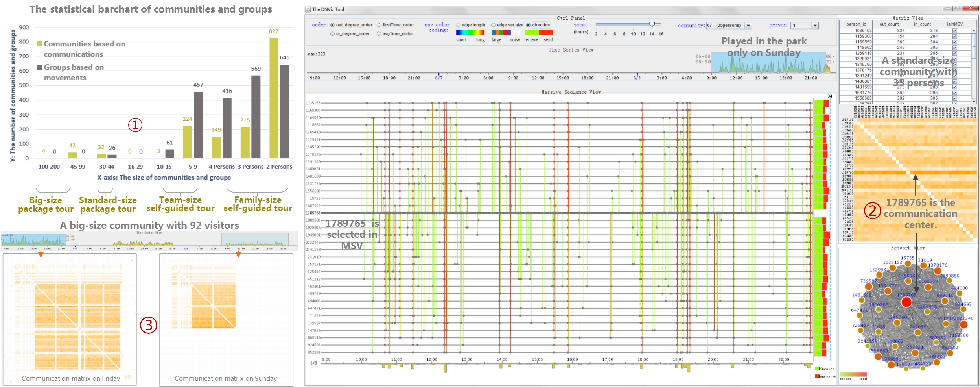The width and height of the screenshot is (980, 387).
Task: Open the person dropdown arrow
Action: pos(815,26)
